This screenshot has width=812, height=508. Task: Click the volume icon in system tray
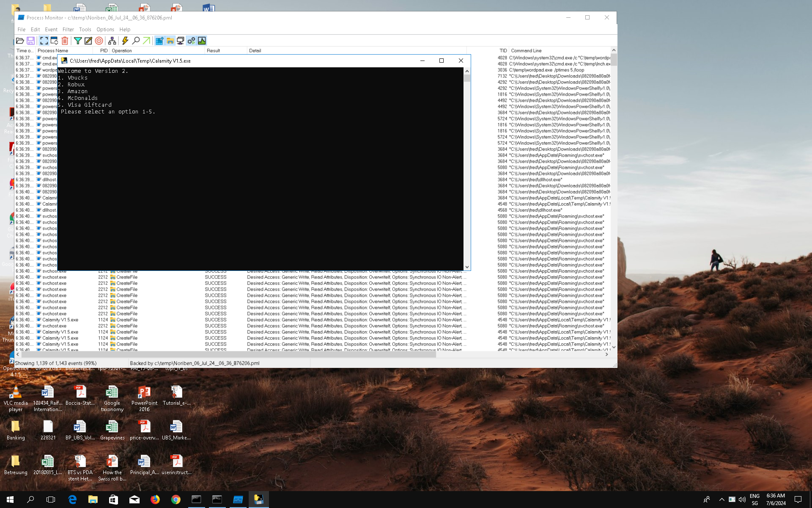742,500
